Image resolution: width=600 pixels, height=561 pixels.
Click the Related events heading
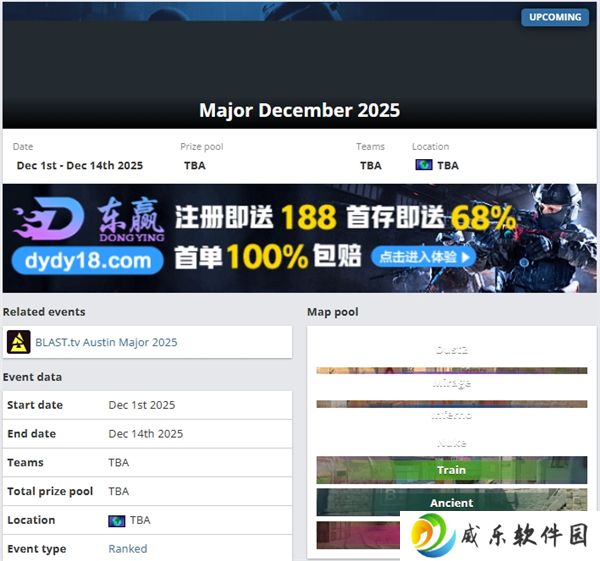(x=44, y=312)
